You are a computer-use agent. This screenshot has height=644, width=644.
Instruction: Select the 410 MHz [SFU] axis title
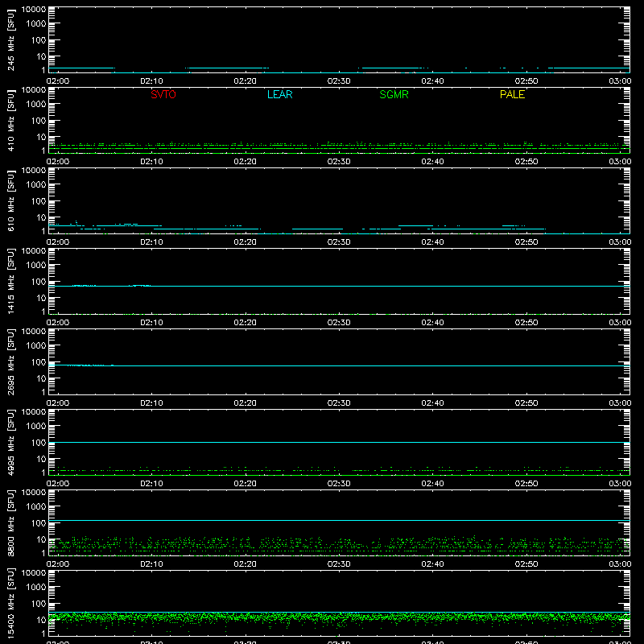point(10,121)
